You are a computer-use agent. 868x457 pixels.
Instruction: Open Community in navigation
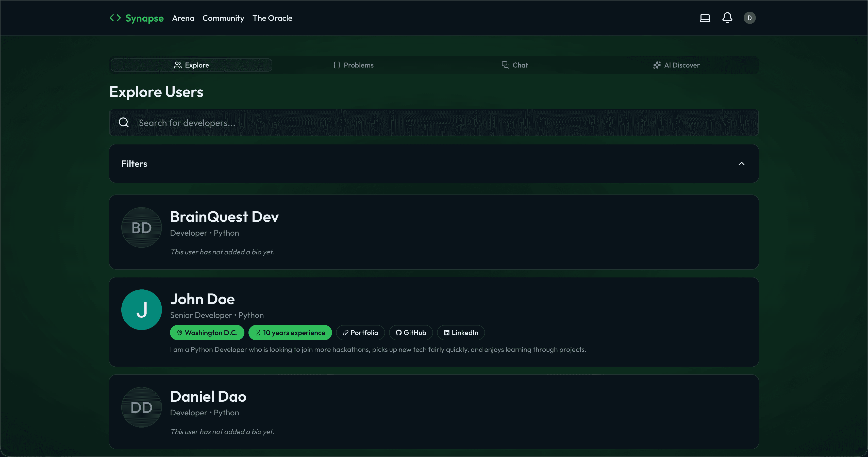pos(223,18)
